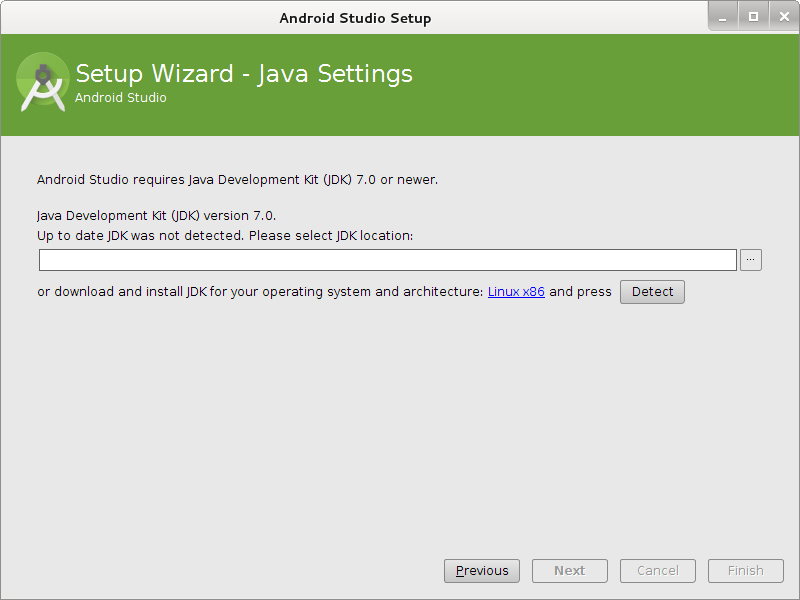Click the 'Android Studio' subtitle under the heading
This screenshot has height=600, width=800.
[120, 97]
